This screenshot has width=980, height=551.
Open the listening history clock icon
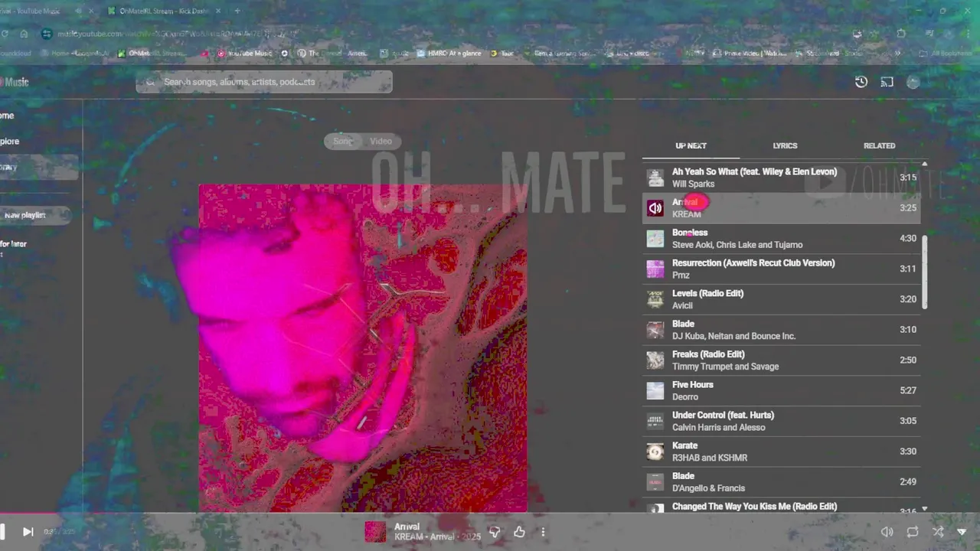point(861,82)
